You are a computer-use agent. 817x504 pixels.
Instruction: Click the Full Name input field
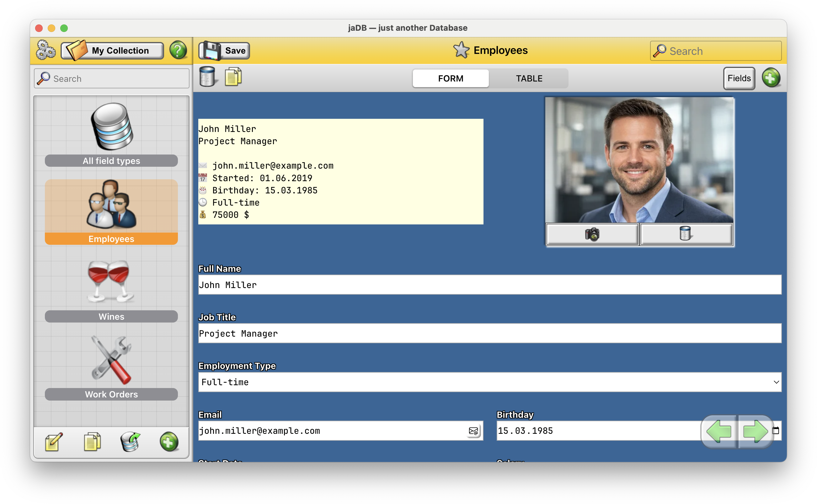point(489,285)
